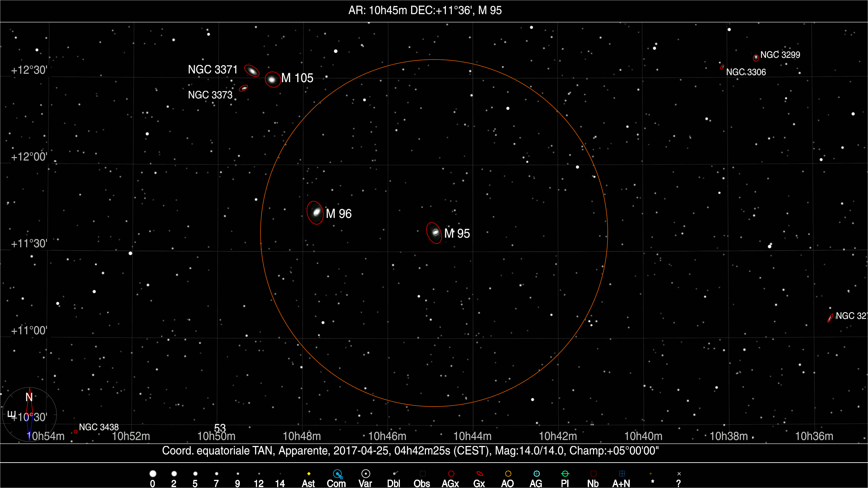The height and width of the screenshot is (488, 868).
Task: Click the Galaxy (Gx) red ellipse icon
Action: (x=479, y=474)
